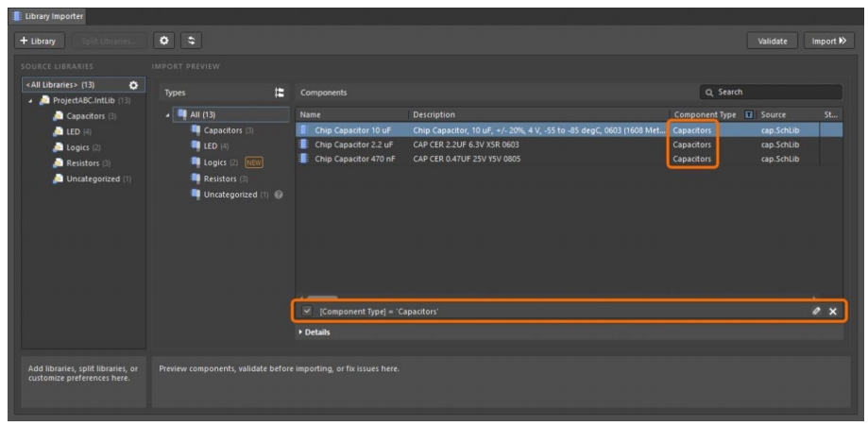Screen dimensions: 868x426
Task: Click component icon of Chip Capacitor 2.2 uF
Action: coord(303,144)
